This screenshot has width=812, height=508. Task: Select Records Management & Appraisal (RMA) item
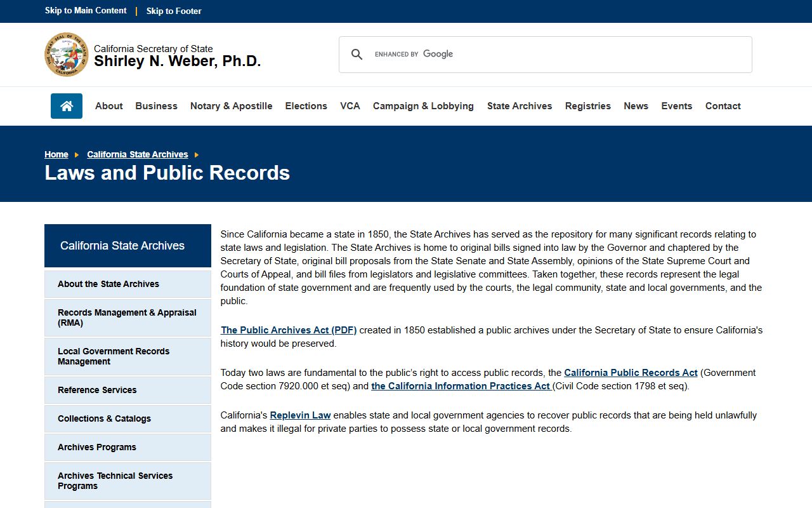tap(128, 317)
